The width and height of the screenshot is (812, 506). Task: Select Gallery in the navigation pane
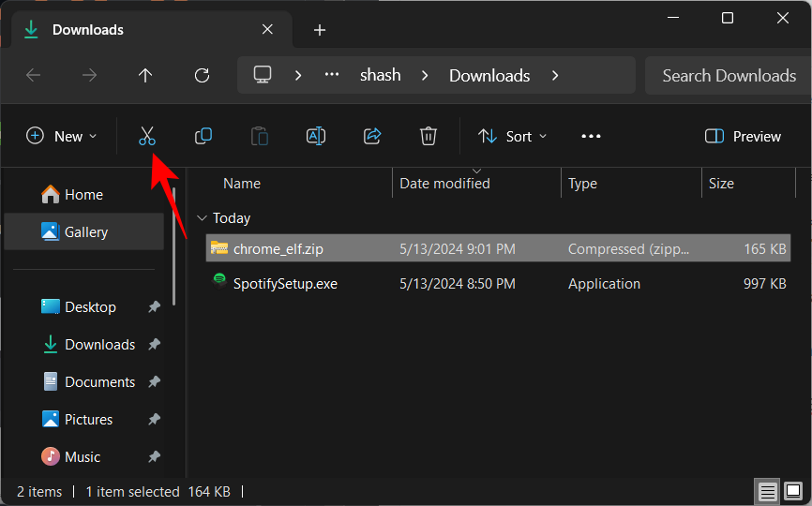click(86, 232)
